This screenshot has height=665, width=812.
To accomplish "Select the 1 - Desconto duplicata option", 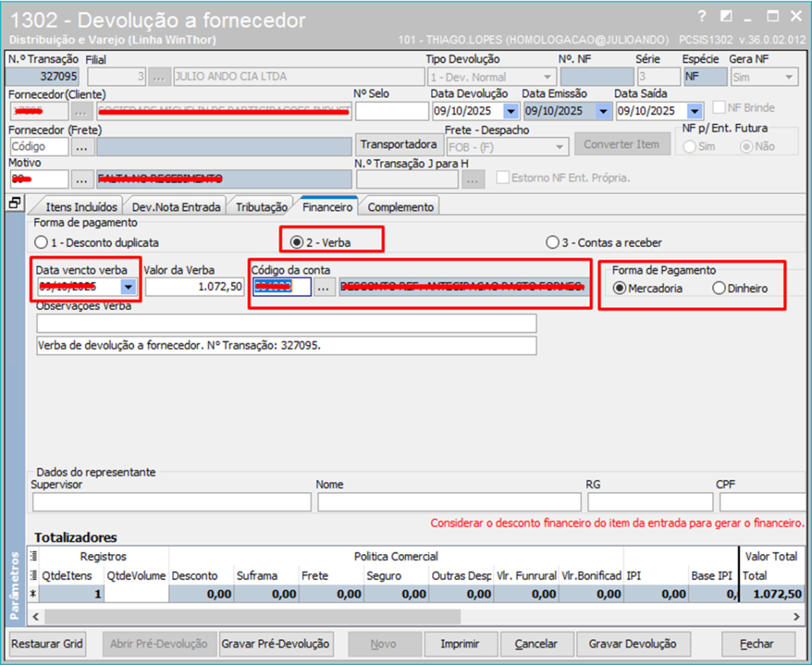I will pos(41,243).
